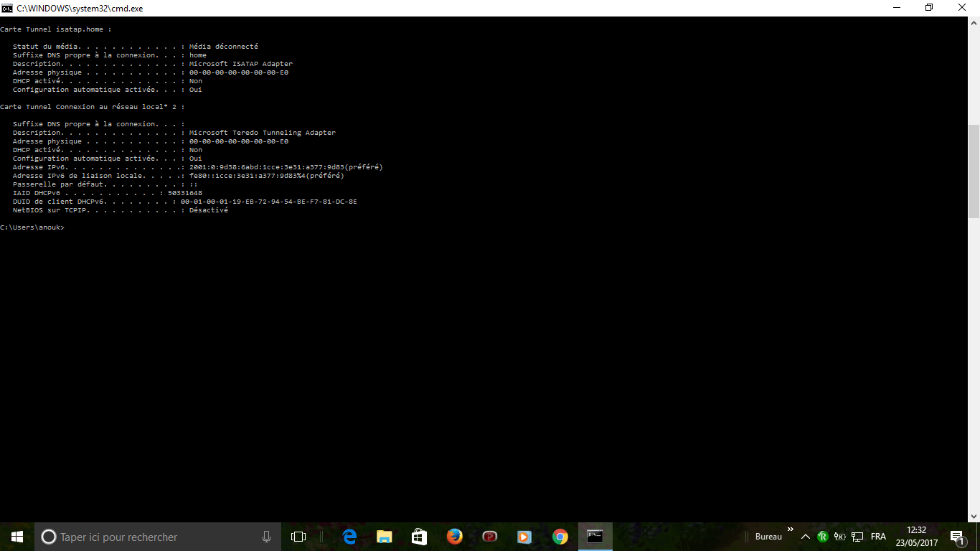Screen dimensions: 980x551
Task: Click the IPv6 address 2001:0:9d38:6abd:1cce:3e31:a377:9d83
Action: coord(267,167)
